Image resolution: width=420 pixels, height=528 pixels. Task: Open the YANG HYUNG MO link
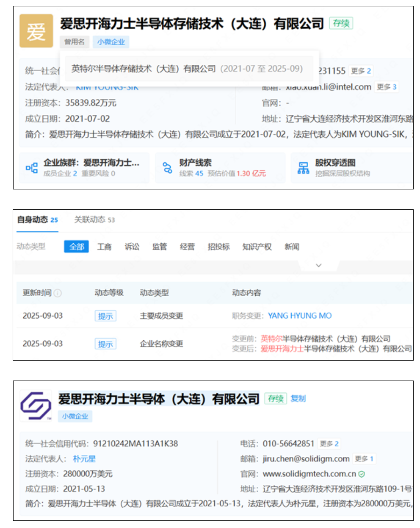tap(300, 316)
